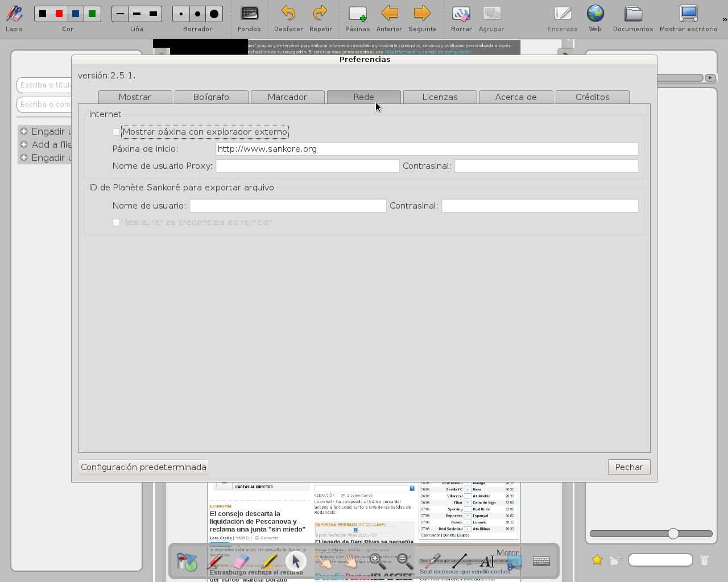Open the Documentos folder icon
Image resolution: width=728 pixels, height=582 pixels.
point(632,14)
